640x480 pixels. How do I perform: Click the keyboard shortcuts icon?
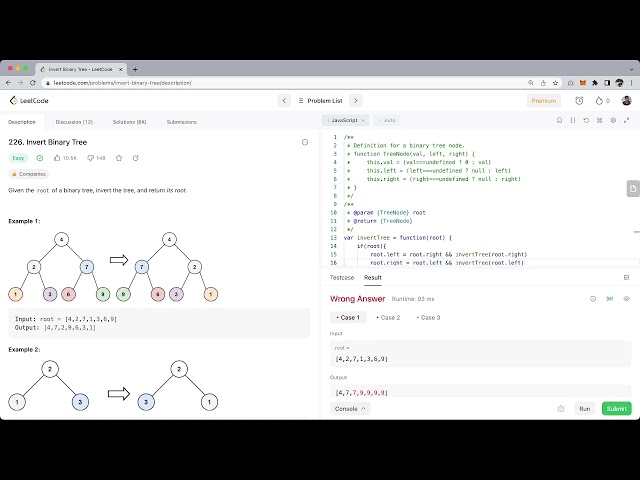[x=600, y=120]
